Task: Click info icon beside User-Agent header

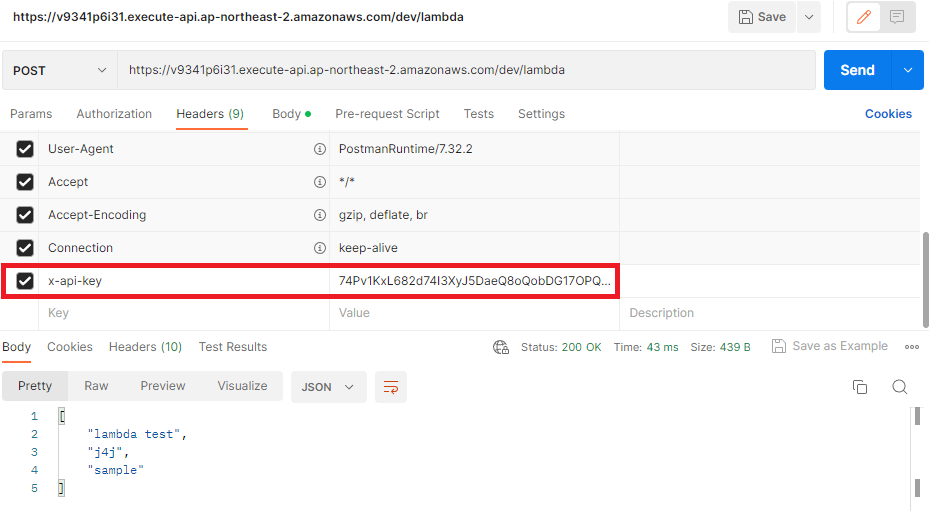Action: pos(319,149)
